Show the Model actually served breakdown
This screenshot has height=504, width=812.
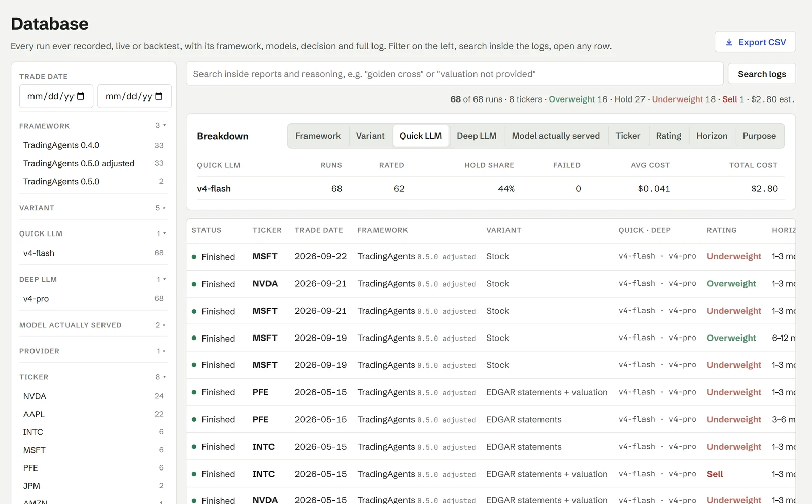556,136
